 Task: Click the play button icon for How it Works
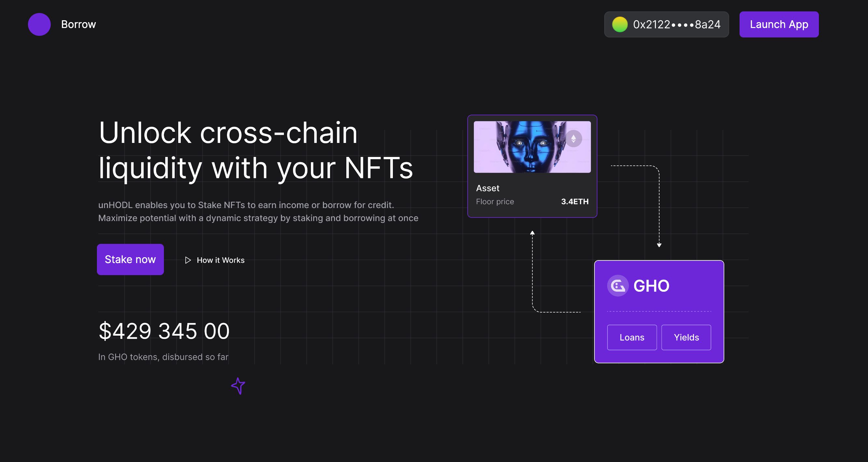188,260
